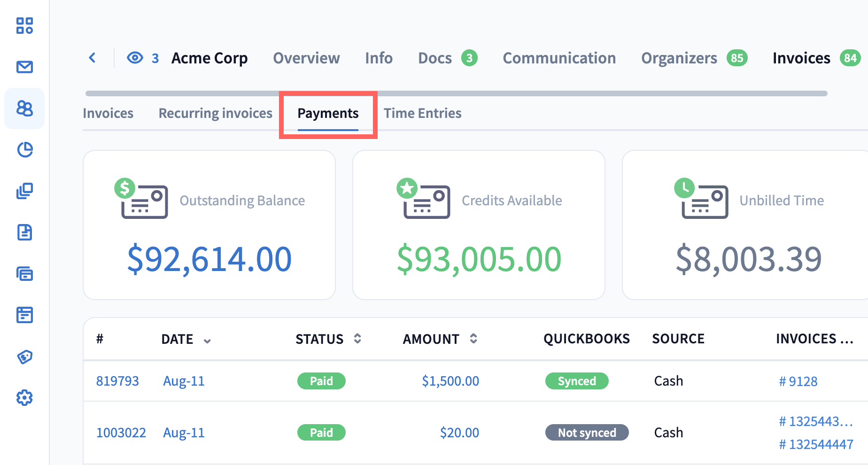Screen dimensions: 868x465
Task: Toggle the eye followers icon beside Acme Corp
Action: (135, 58)
